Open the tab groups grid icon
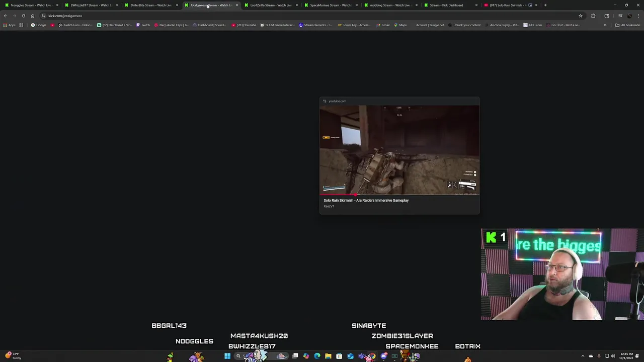644x362 pixels. [x=21, y=25]
